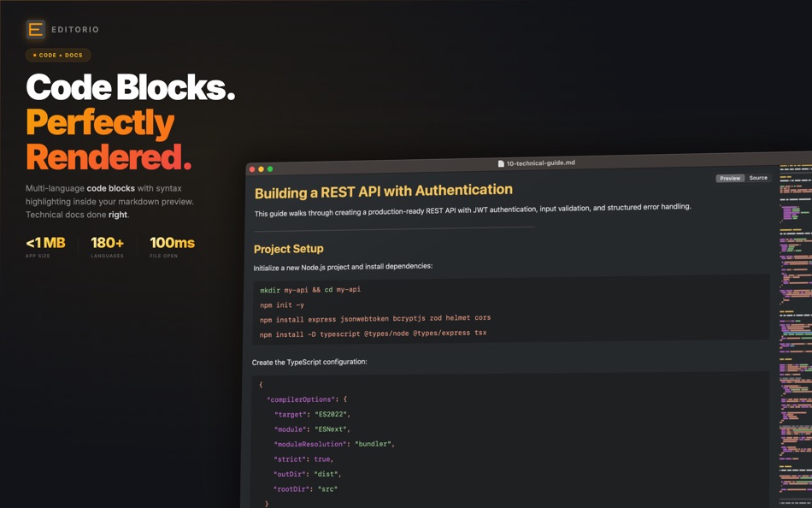Click the yellow minimize window button
The height and width of the screenshot is (508, 812).
(261, 169)
